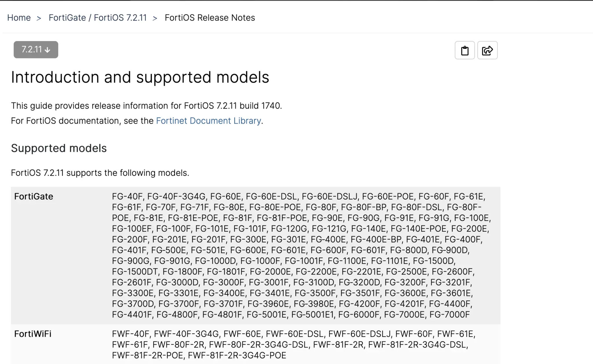Viewport: 593px width, 364px height.
Task: Click the share page icon
Action: [487, 50]
